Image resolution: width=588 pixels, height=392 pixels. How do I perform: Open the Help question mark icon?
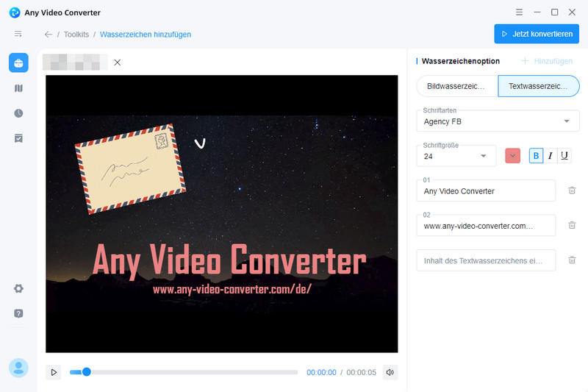18,313
